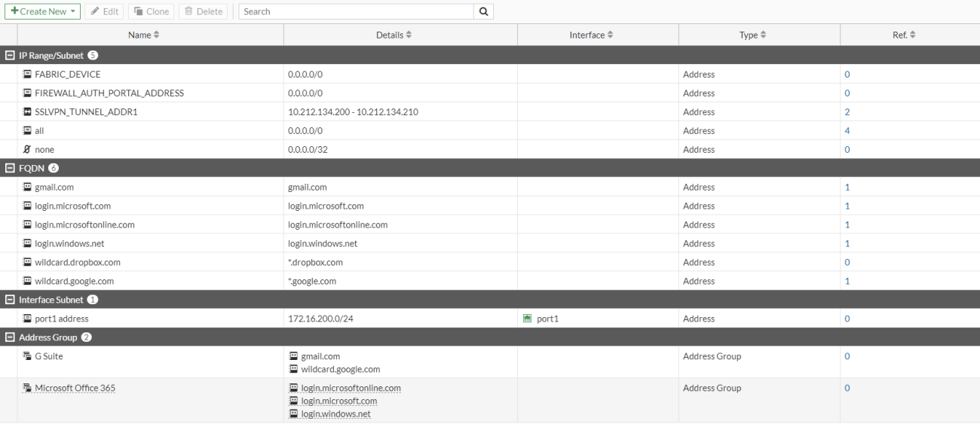980x424 pixels.
Task: Open the Create New dropdown arrow
Action: pos(72,12)
